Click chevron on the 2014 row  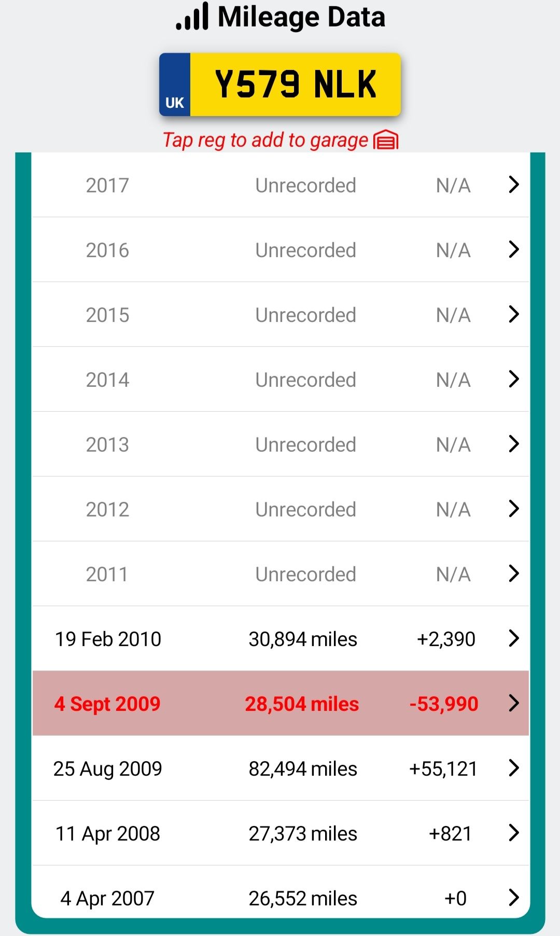[513, 379]
